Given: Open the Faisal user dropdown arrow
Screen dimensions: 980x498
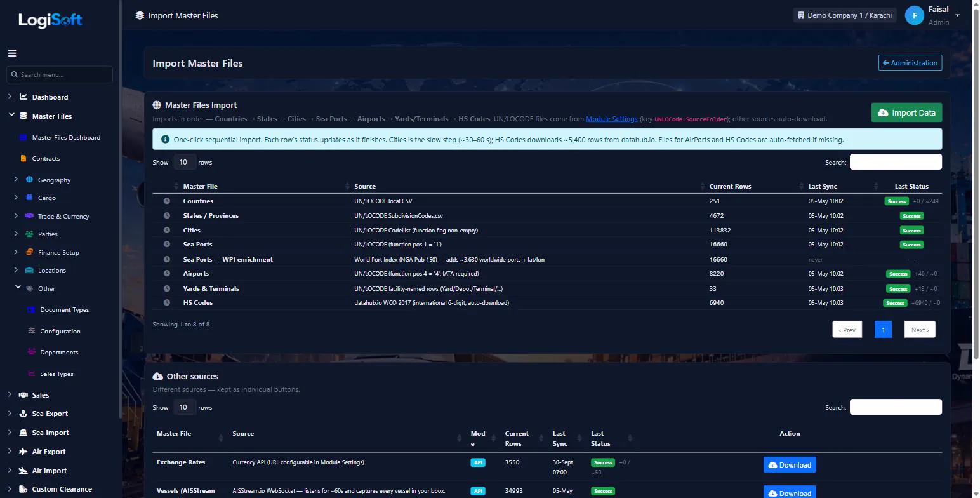Looking at the screenshot, I should coord(957,15).
